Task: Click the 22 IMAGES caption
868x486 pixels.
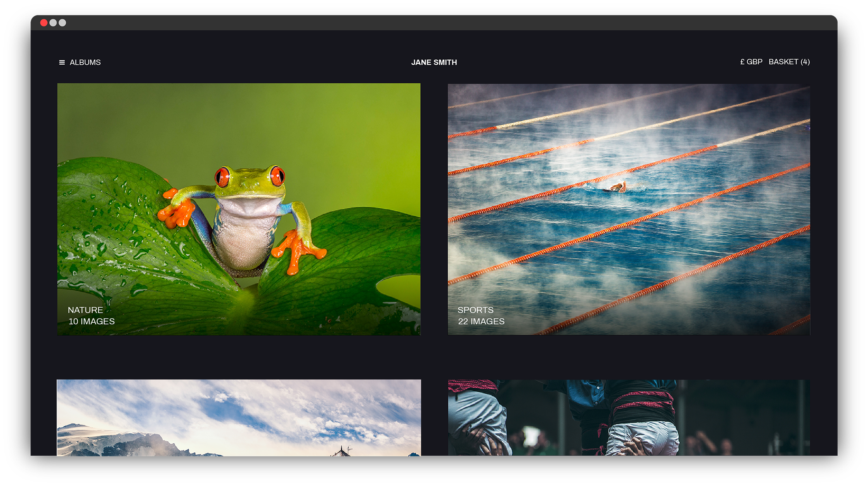Action: pyautogui.click(x=481, y=322)
